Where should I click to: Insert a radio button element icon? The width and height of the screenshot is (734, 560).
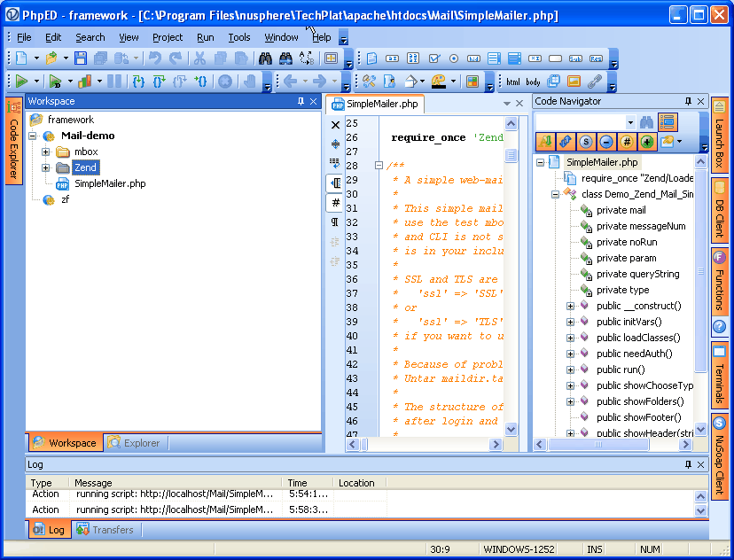(454, 58)
